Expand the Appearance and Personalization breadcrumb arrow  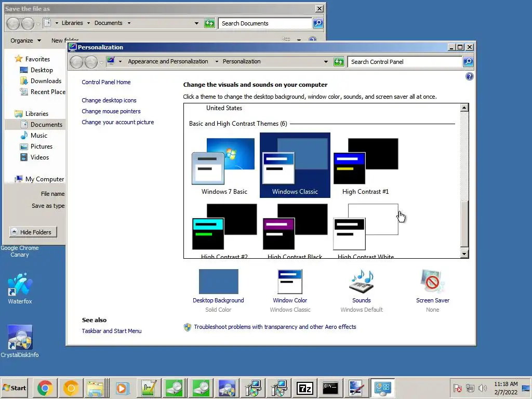coord(217,61)
